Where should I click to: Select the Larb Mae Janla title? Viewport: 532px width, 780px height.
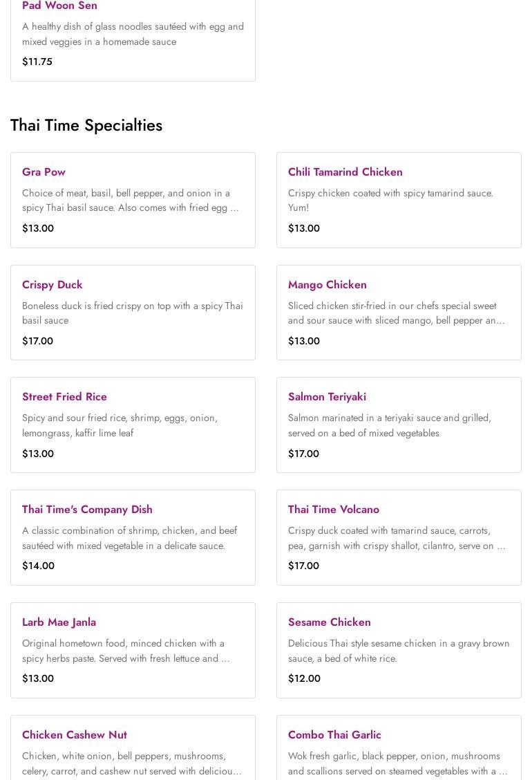click(x=59, y=622)
